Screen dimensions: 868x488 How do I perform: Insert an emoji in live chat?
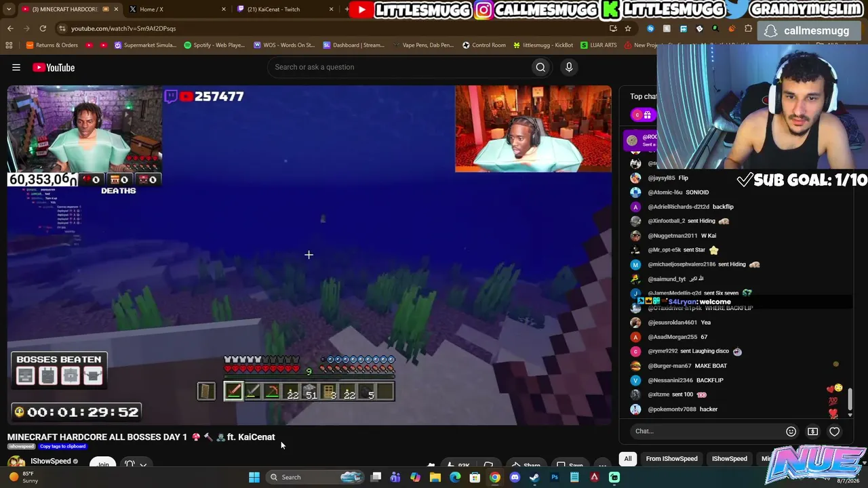(x=791, y=431)
